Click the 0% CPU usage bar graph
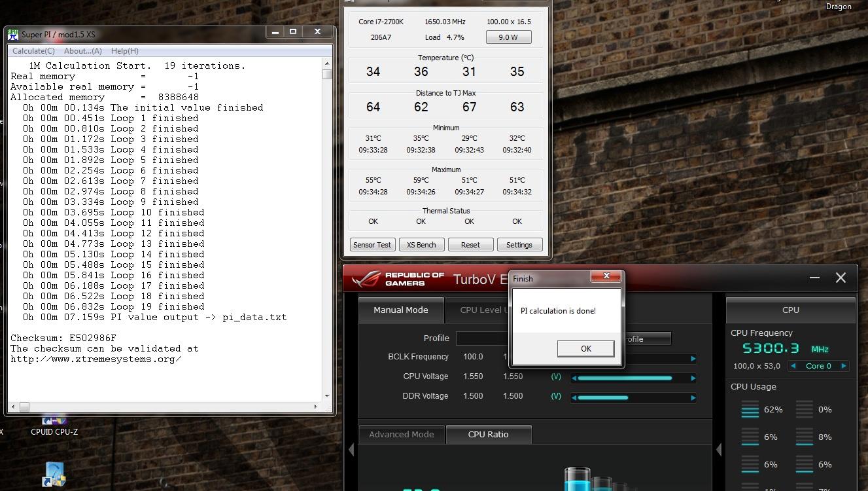The height and width of the screenshot is (491, 868). coord(805,410)
